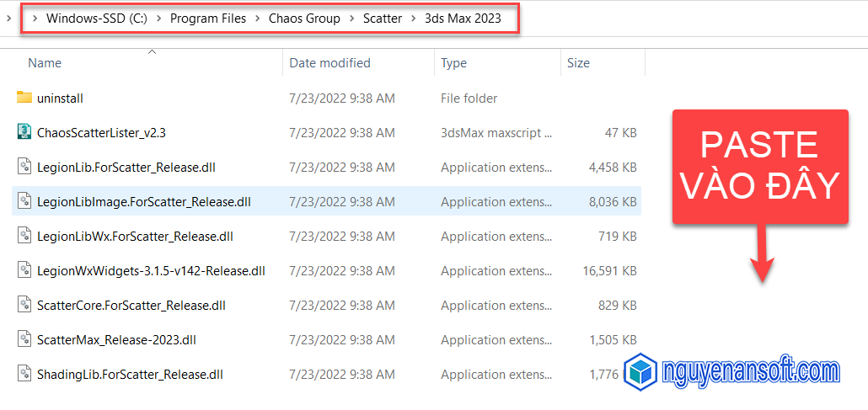The image size is (868, 410).
Task: Click the LegionLibImage.ForScatter_Release.dll file icon
Action: pyautogui.click(x=24, y=201)
